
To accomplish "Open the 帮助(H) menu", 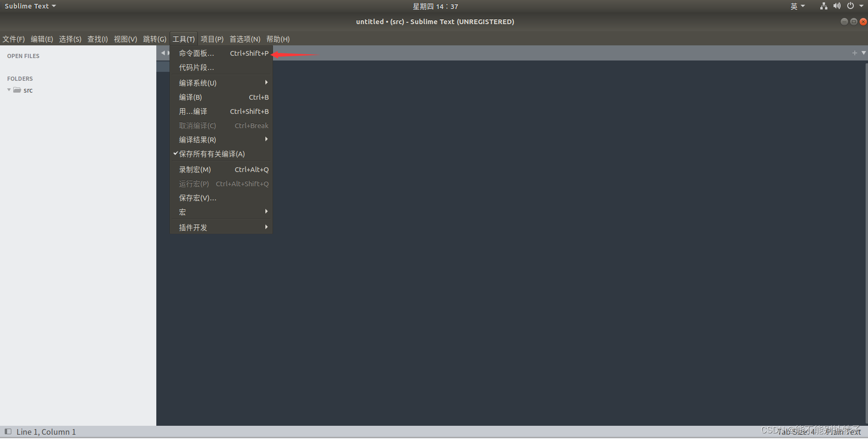I will 278,39.
